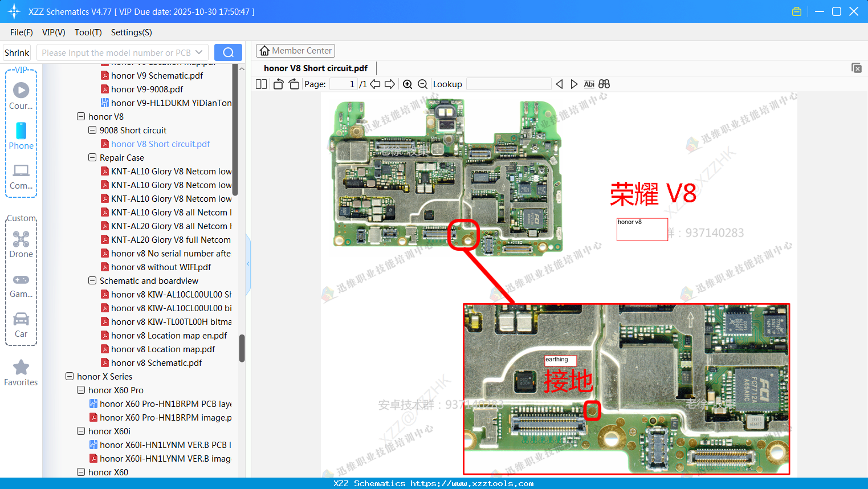Open honor V9-HL1DUKM YiDianTon file
Viewport: 868px width, 489px height.
click(x=166, y=103)
